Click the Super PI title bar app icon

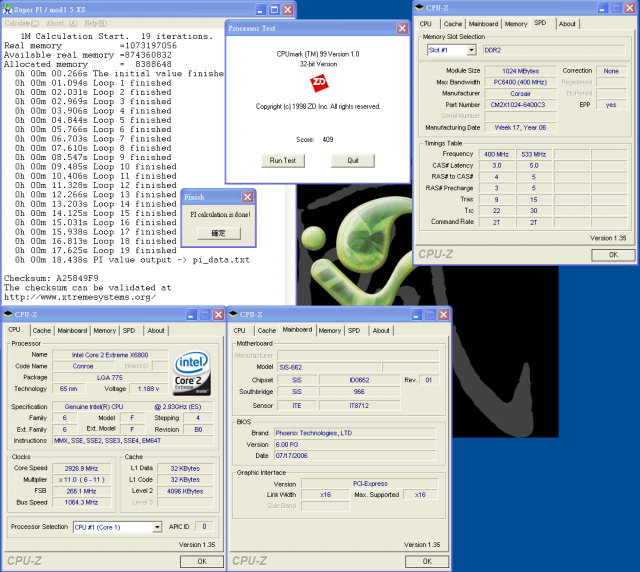(x=7, y=9)
